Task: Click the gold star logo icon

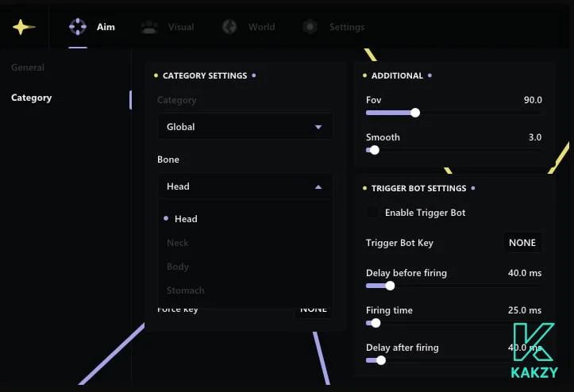Action: [24, 27]
